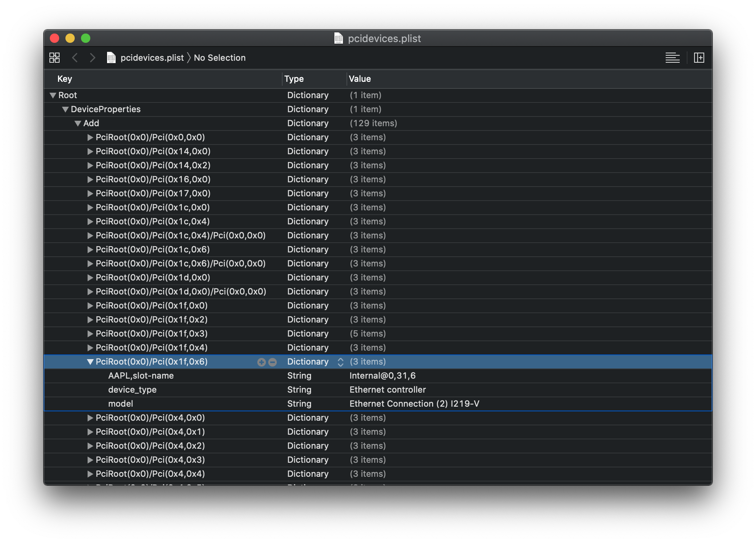Click the related items grid icon in jump bar
The height and width of the screenshot is (543, 756).
pos(55,57)
